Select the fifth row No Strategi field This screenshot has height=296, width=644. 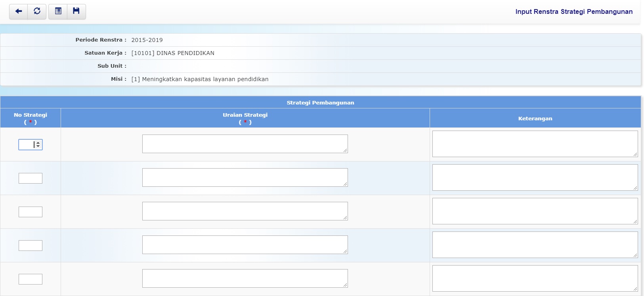point(30,279)
